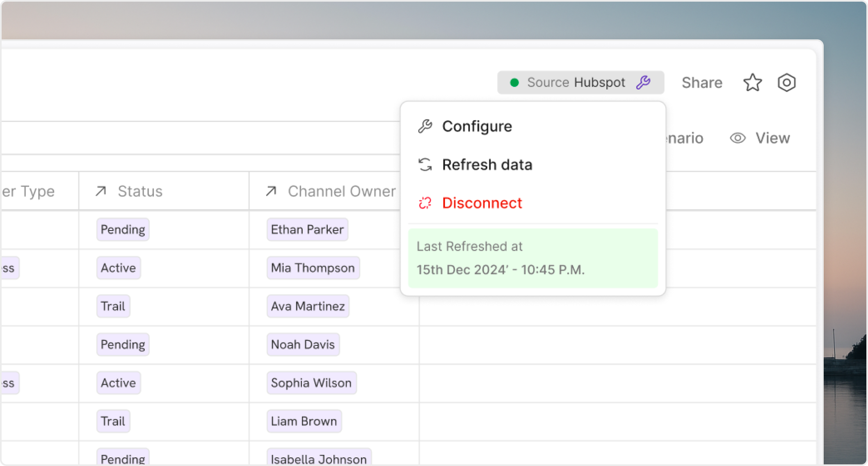Click the Share button
The height and width of the screenshot is (466, 868).
(702, 82)
